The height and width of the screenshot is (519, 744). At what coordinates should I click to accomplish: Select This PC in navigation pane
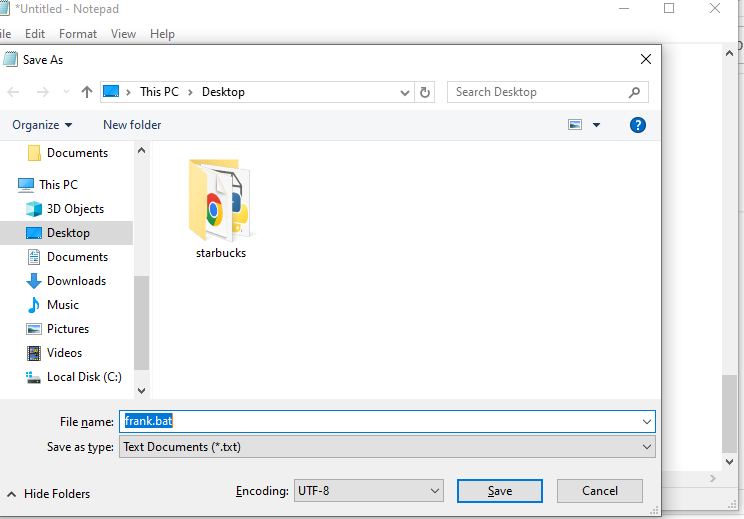47,185
